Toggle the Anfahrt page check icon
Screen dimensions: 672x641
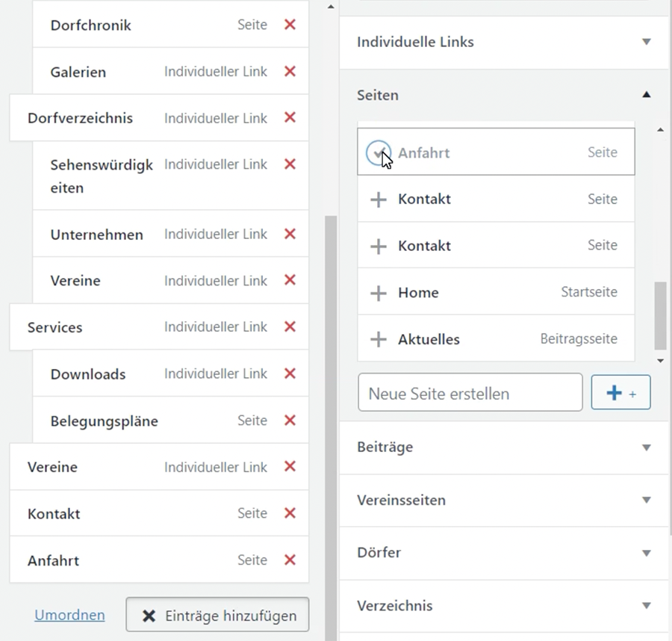379,153
